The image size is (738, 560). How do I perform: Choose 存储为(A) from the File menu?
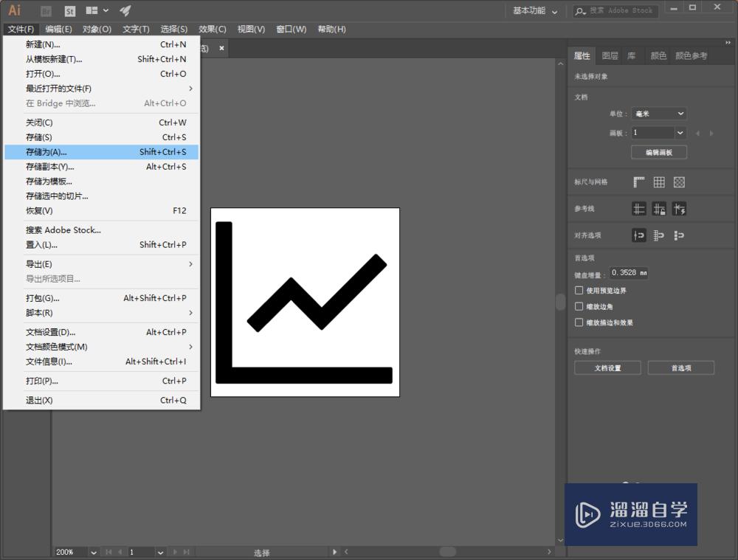click(44, 152)
